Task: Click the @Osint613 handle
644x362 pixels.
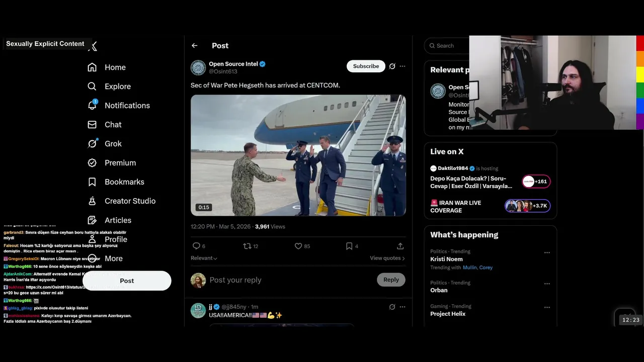Action: click(223, 72)
